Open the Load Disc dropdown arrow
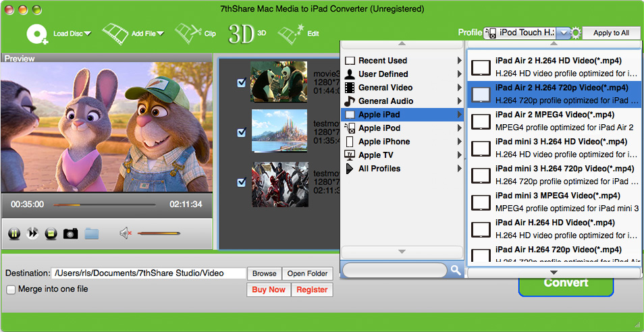This screenshot has width=644, height=332. [x=88, y=34]
